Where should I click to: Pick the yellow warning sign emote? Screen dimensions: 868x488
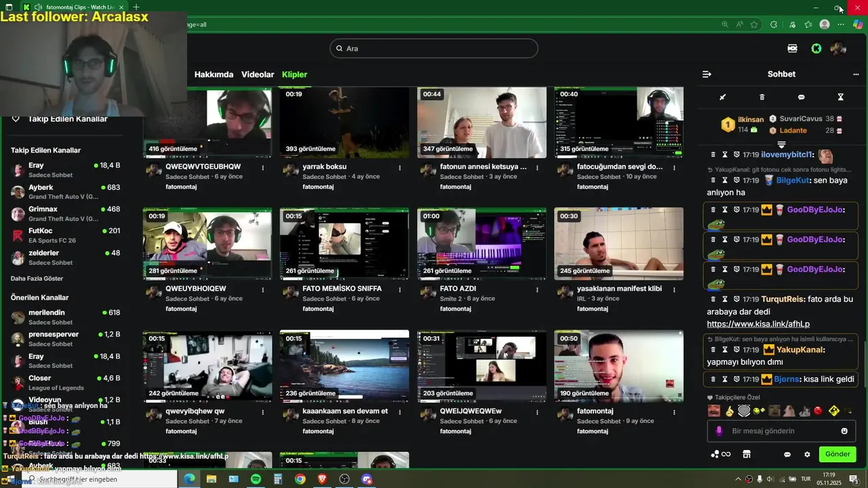point(833,411)
